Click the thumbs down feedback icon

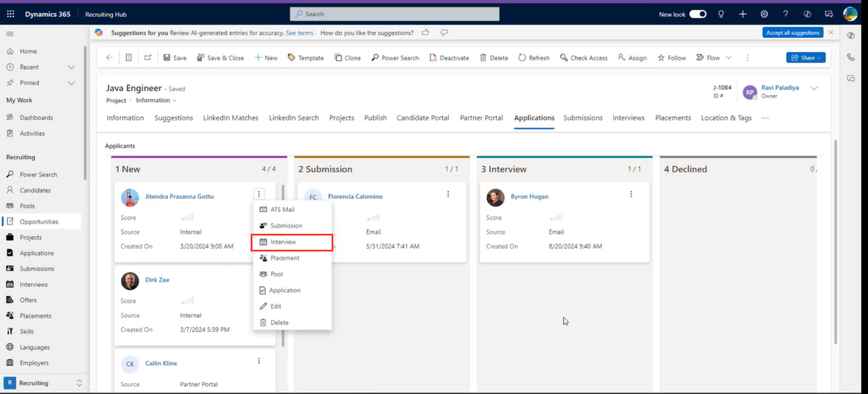pos(444,33)
